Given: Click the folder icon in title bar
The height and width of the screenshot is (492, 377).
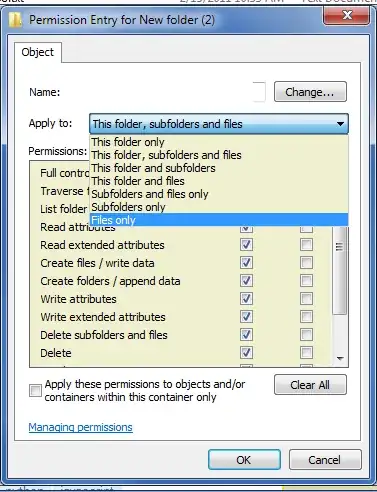Looking at the screenshot, I should (x=15, y=20).
